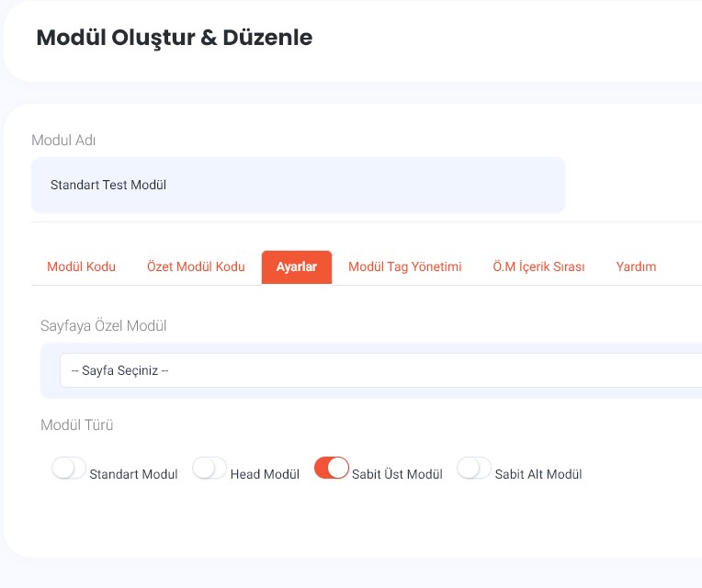Enable the Sabit Alt Modül toggle switch
This screenshot has height=588, width=702.
point(474,469)
